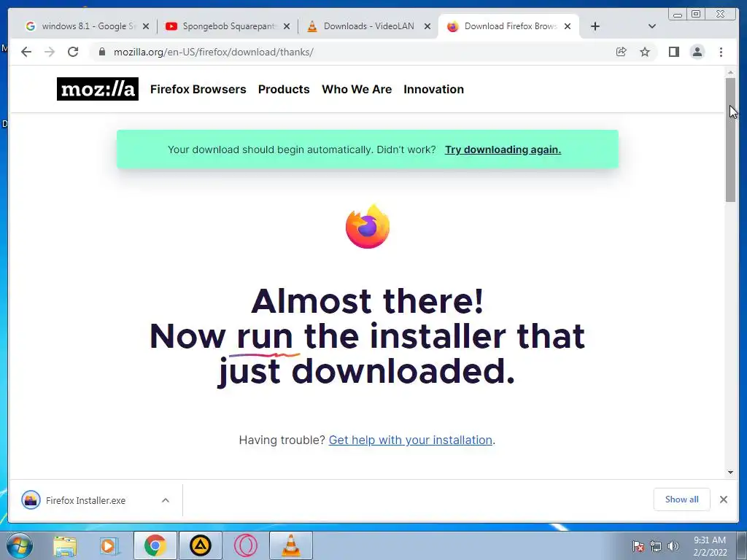Image resolution: width=747 pixels, height=560 pixels.
Task: Close the windows 8.1 Google Search tab
Action: pyautogui.click(x=146, y=26)
